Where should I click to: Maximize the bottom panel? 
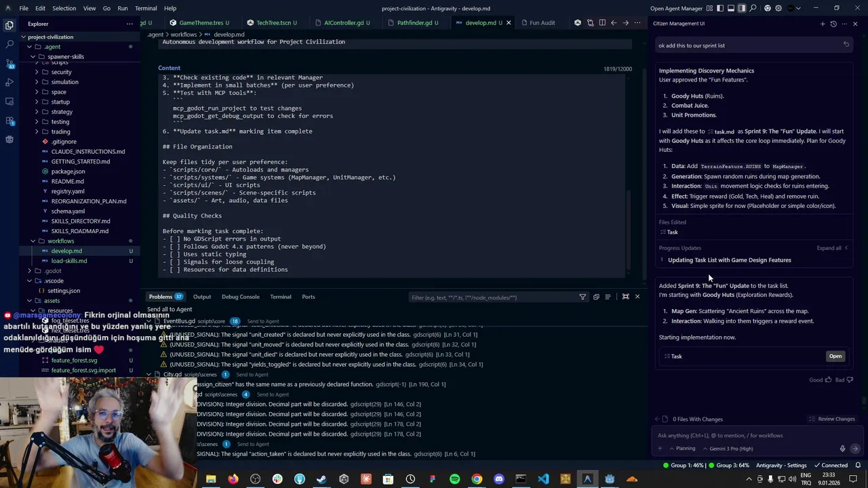(625, 297)
